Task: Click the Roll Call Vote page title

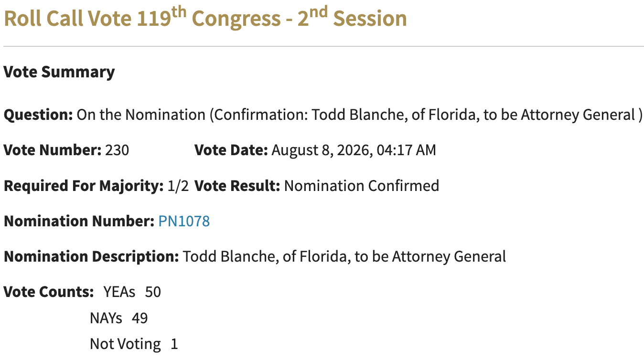Action: pyautogui.click(x=205, y=18)
